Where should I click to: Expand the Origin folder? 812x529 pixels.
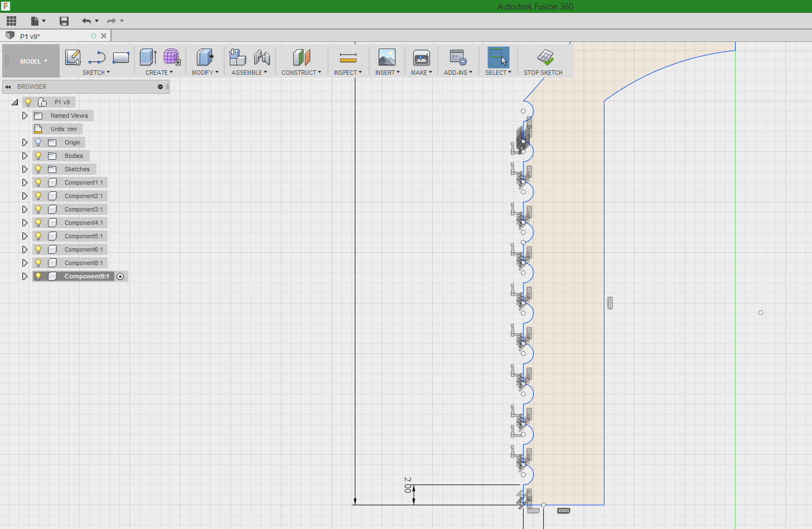[25, 142]
